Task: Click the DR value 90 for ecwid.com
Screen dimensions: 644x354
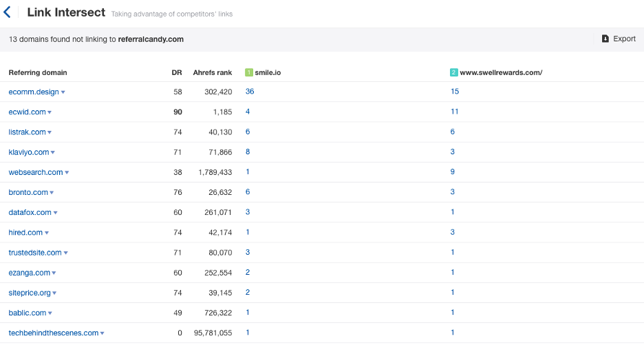Action: (178, 112)
